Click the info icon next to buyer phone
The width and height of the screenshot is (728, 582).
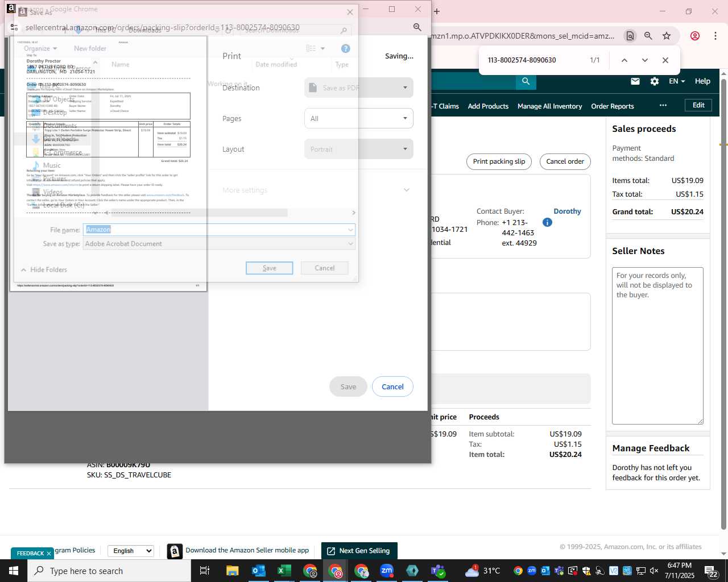tap(547, 222)
